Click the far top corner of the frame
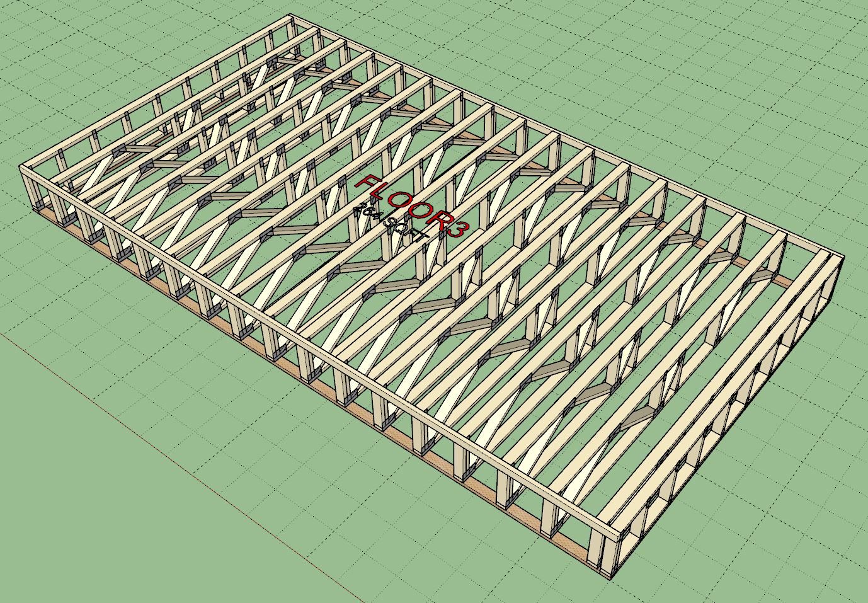Screen dimensions: 868x603 click(290, 18)
